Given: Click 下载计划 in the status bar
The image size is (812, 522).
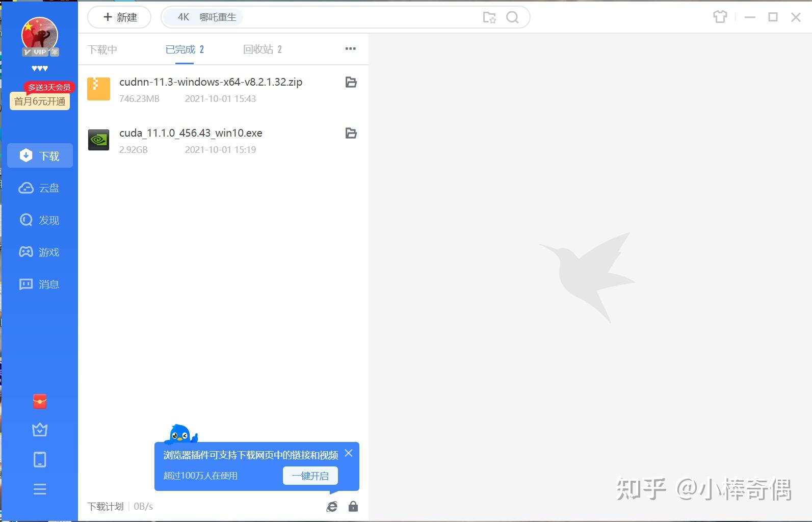Looking at the screenshot, I should click(106, 507).
